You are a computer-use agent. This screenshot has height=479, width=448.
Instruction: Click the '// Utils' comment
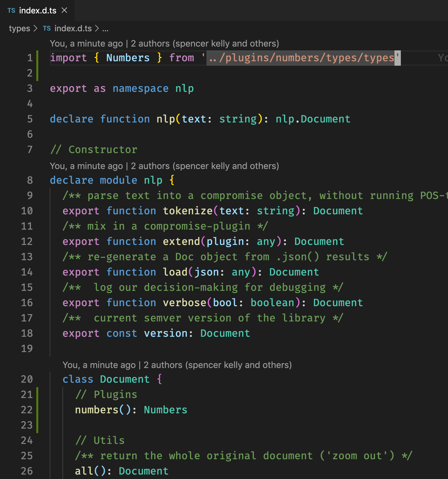100,440
